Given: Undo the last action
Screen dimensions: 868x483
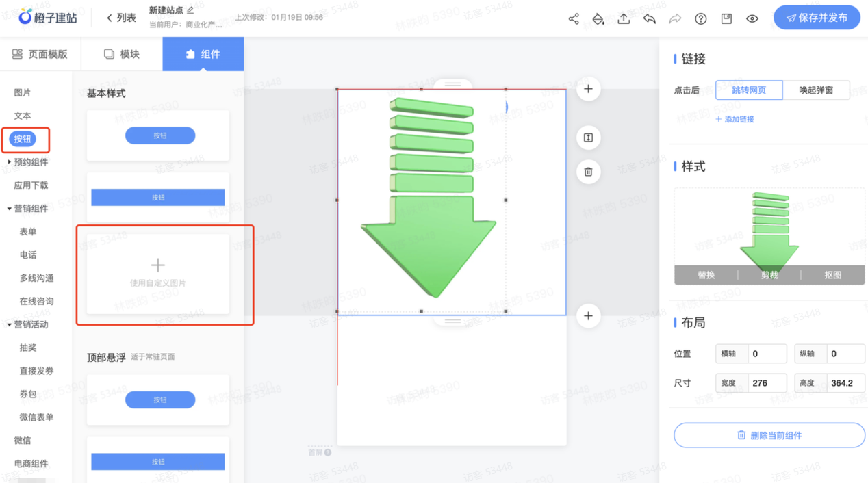Looking at the screenshot, I should click(649, 18).
